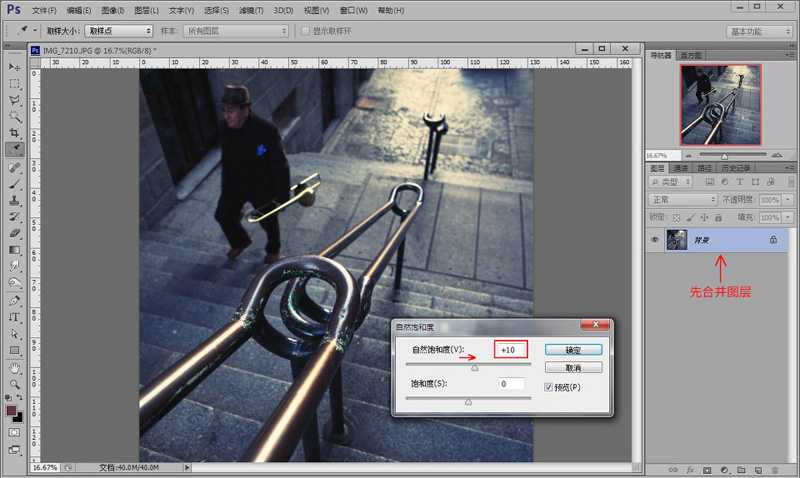Image resolution: width=800 pixels, height=478 pixels.
Task: Choose the Horizontal Type tool
Action: pyautogui.click(x=15, y=317)
